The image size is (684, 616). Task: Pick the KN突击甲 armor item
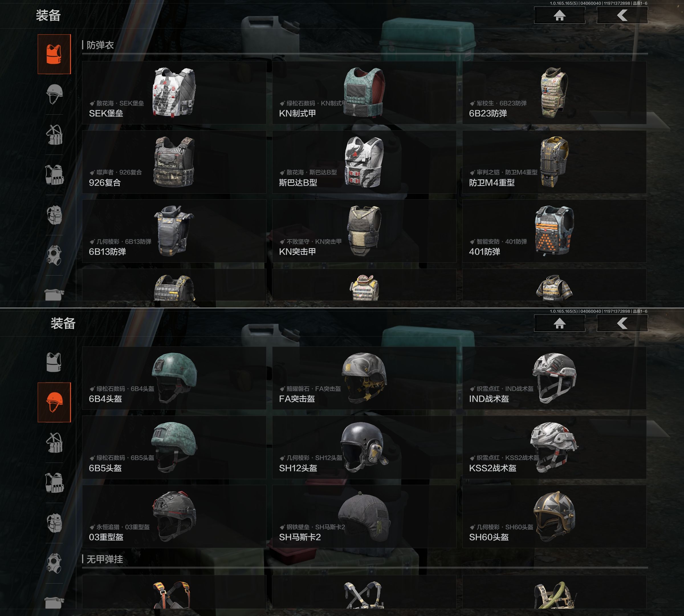[x=364, y=231]
